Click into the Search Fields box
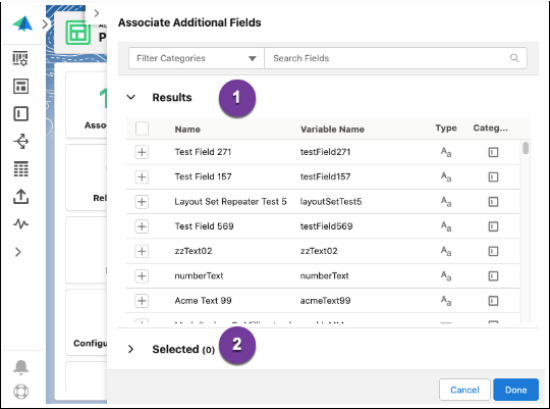The width and height of the screenshot is (550, 409). click(395, 58)
